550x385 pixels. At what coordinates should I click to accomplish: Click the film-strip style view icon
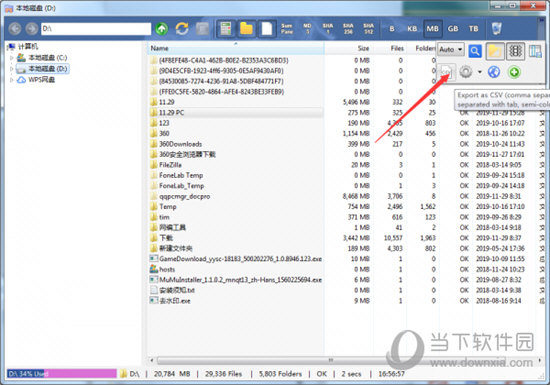515,51
